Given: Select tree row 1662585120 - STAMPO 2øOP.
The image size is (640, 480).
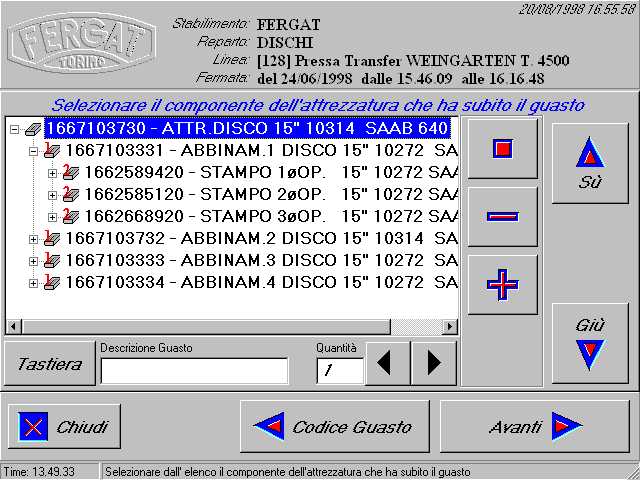Looking at the screenshot, I should pos(271,195).
